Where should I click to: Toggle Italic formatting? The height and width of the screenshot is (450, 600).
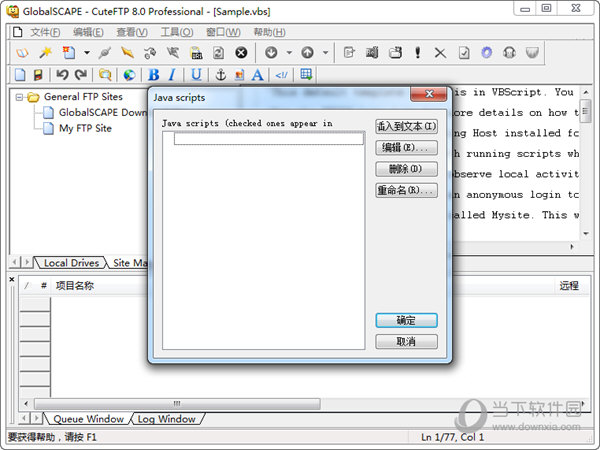tap(173, 75)
